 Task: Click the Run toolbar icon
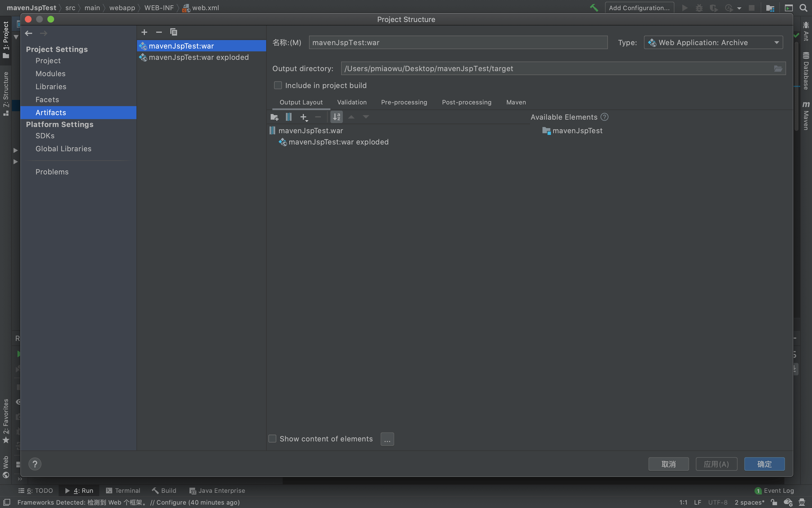(x=685, y=8)
